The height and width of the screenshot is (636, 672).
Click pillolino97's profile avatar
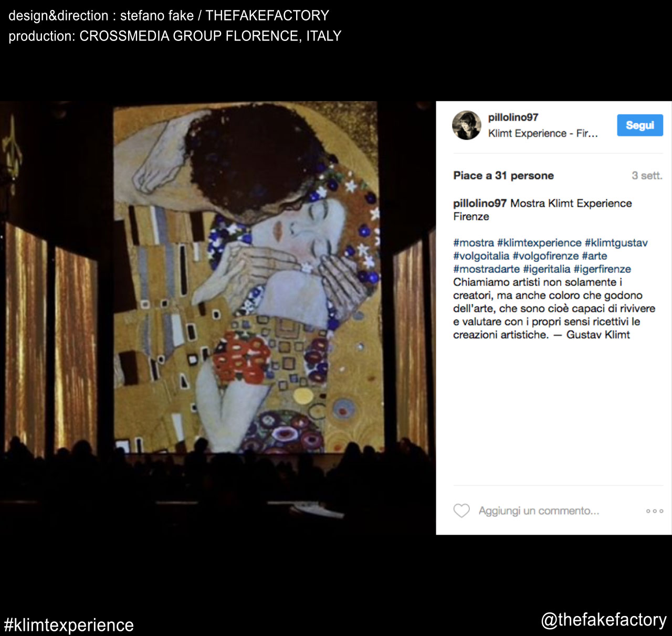pos(466,125)
